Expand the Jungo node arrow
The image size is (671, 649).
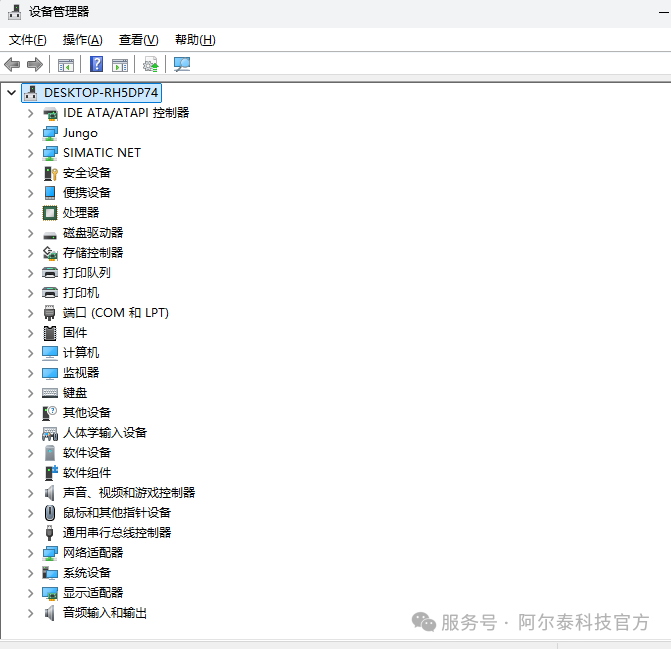(30, 133)
